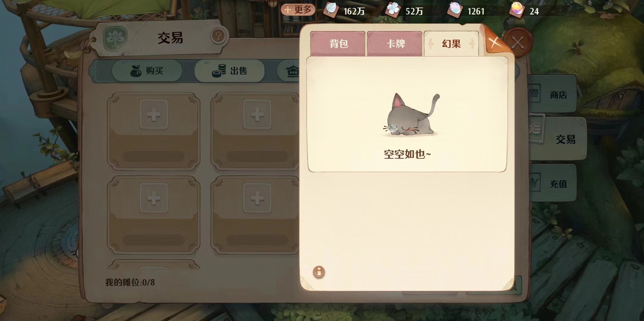The width and height of the screenshot is (644, 321).
Task: Tap the clover currency icon showing 52万
Action: click(393, 10)
